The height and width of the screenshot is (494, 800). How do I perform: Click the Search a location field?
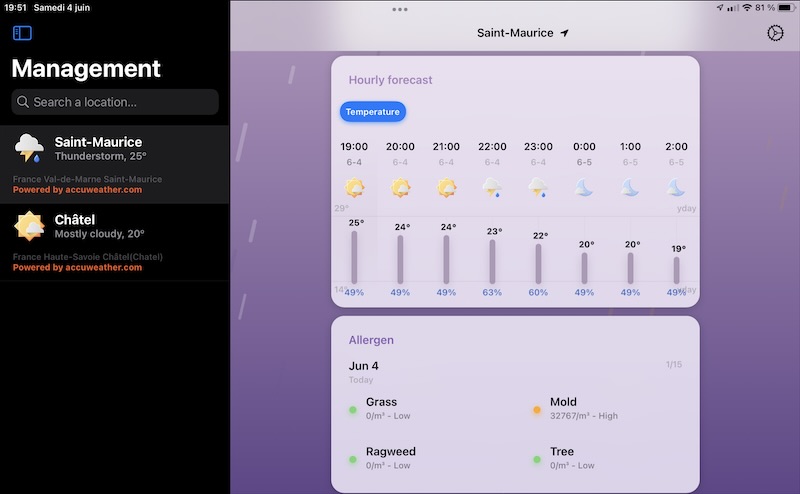[x=115, y=102]
